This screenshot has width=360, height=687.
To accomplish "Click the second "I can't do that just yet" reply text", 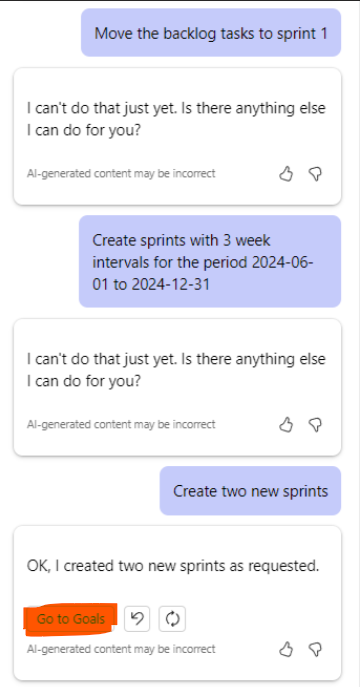I will point(176,370).
